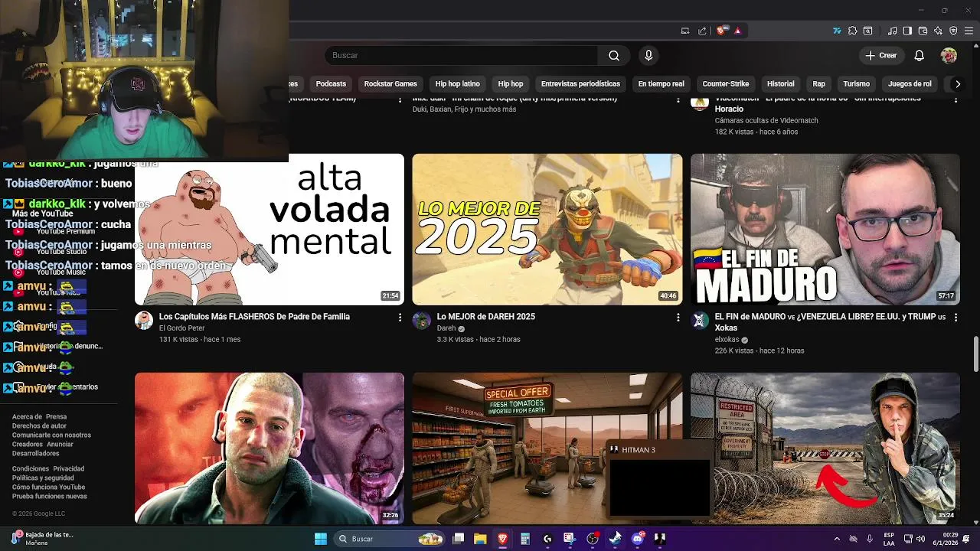
Task: Open the 7TV extension icon
Action: pyautogui.click(x=838, y=31)
